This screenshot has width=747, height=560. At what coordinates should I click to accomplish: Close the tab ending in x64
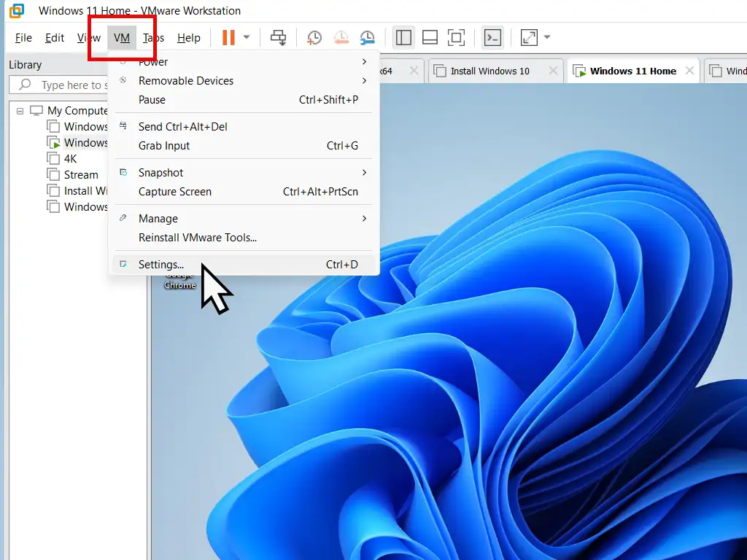pyautogui.click(x=414, y=71)
